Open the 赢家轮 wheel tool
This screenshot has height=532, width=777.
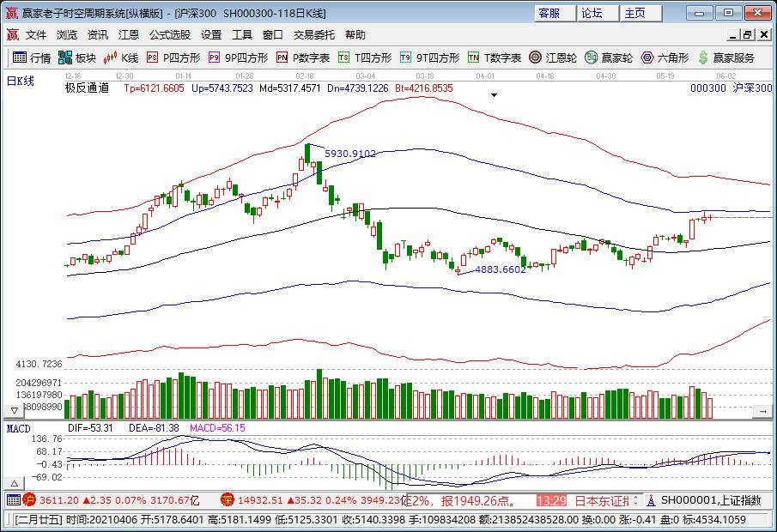609,58
